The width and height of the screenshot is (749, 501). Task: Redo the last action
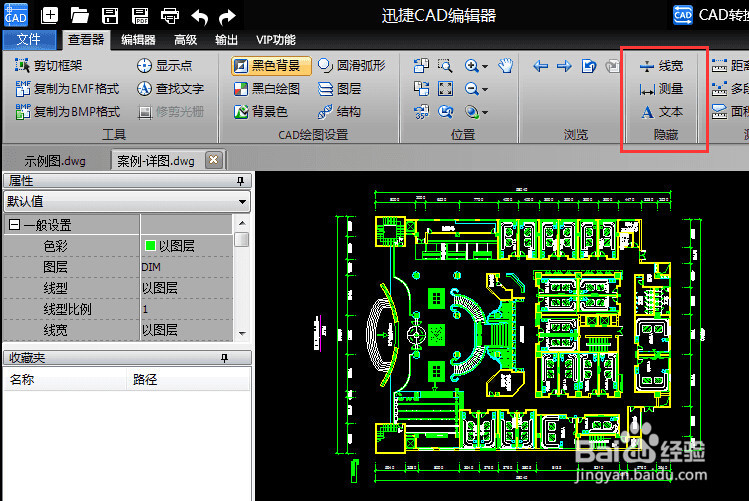point(227,17)
